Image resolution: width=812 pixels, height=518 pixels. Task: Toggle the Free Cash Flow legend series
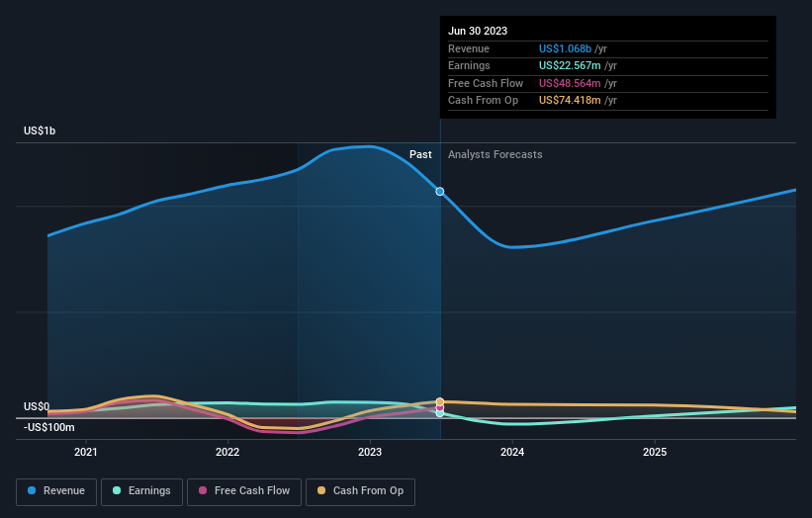click(244, 491)
